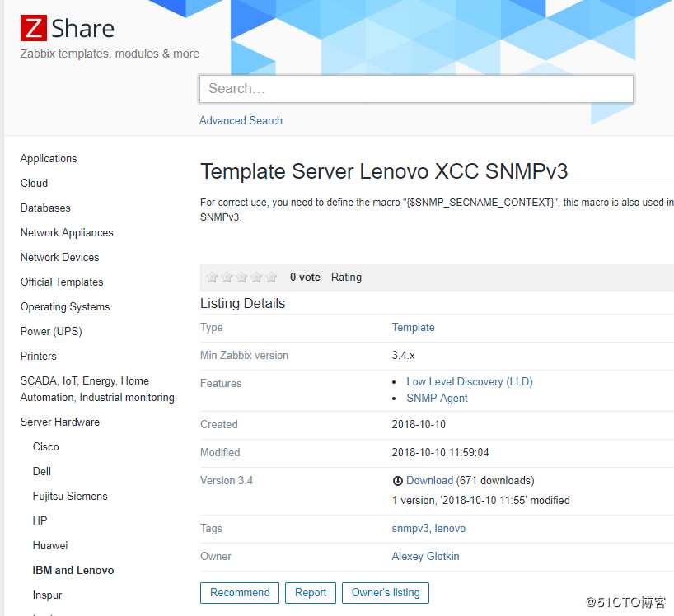The width and height of the screenshot is (674, 616).
Task: Open the Network Appliances category
Action: click(67, 232)
